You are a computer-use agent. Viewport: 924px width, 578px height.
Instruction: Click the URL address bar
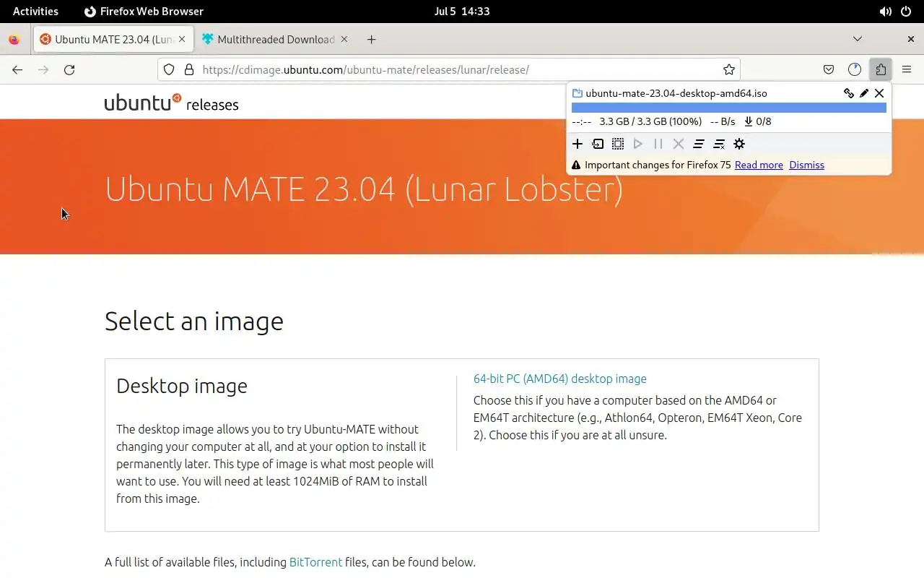449,70
